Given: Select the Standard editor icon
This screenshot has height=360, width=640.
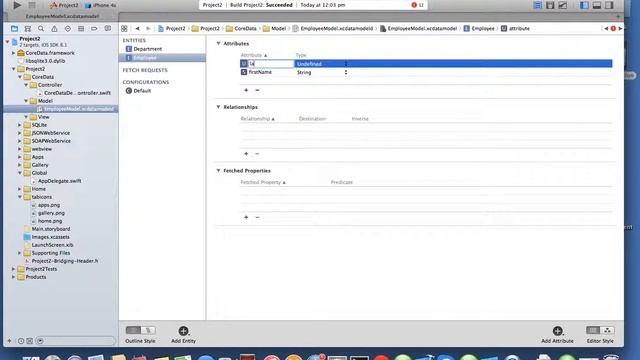Looking at the screenshot, I should (538, 5).
